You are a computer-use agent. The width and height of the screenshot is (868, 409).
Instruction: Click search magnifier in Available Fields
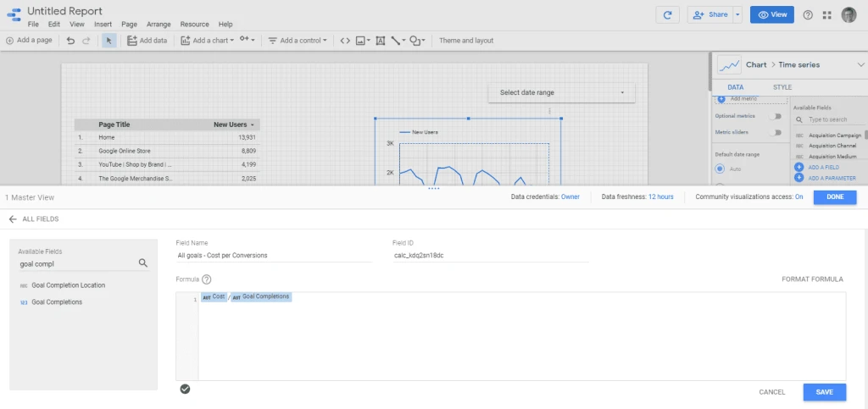tap(143, 263)
